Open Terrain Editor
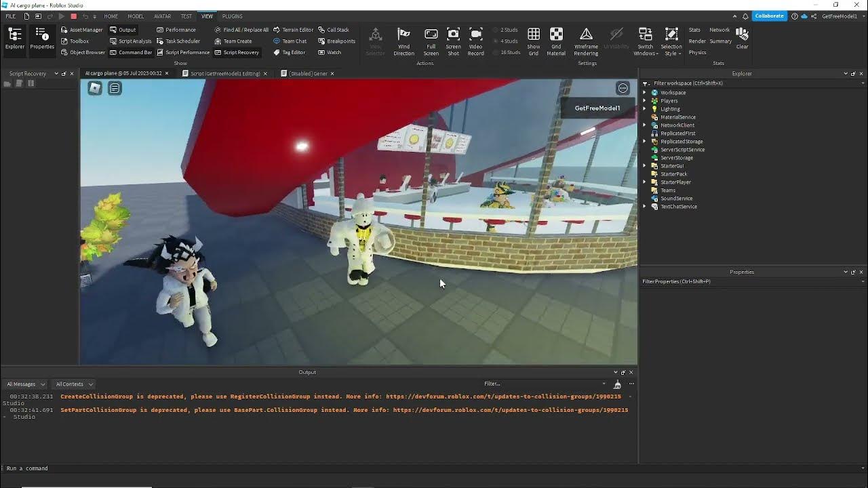868x488 pixels. [293, 30]
